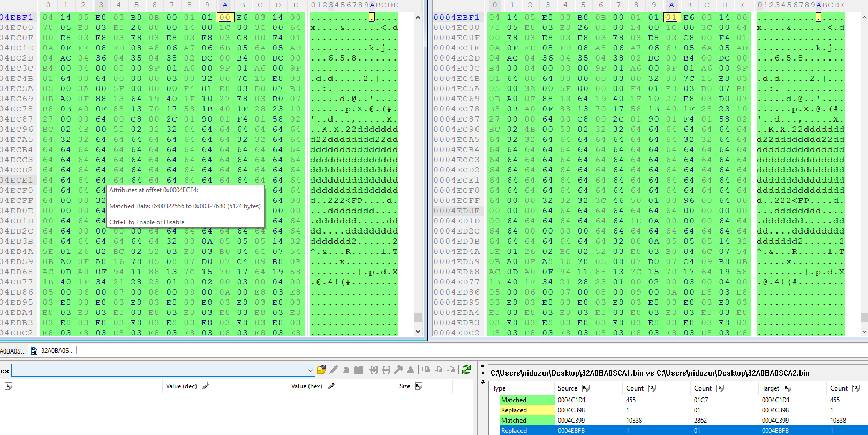Click inside the structures combo box field

pos(159,370)
